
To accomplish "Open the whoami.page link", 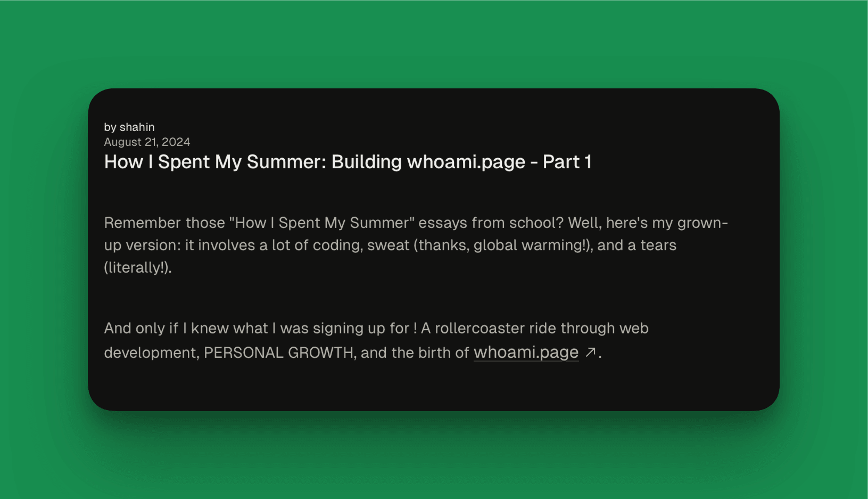I will pos(526,353).
